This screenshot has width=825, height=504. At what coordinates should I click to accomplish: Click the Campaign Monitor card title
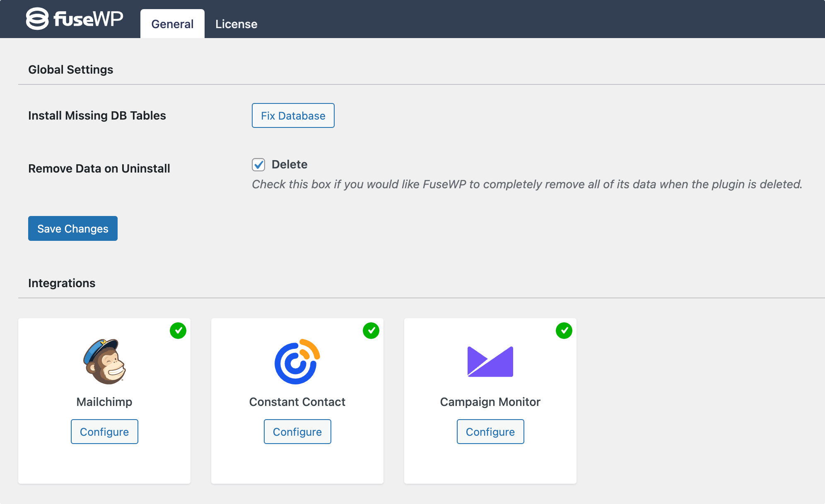click(x=490, y=402)
